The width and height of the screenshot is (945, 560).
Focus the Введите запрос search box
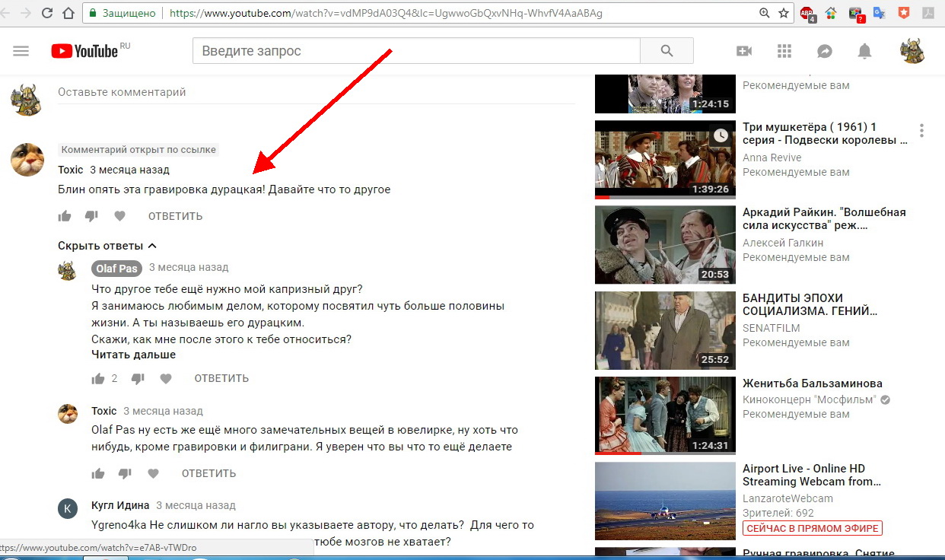point(416,51)
